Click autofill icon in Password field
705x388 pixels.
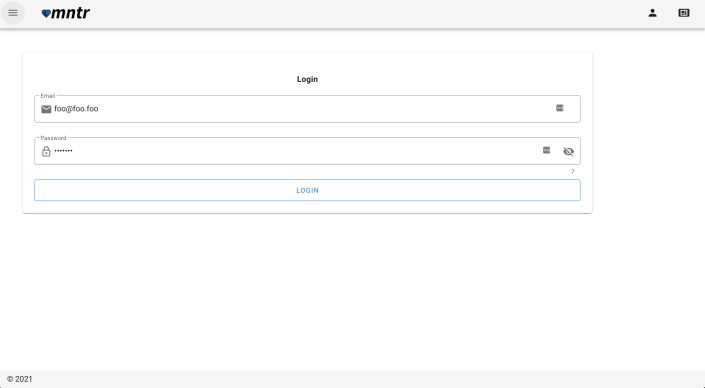[x=547, y=150]
